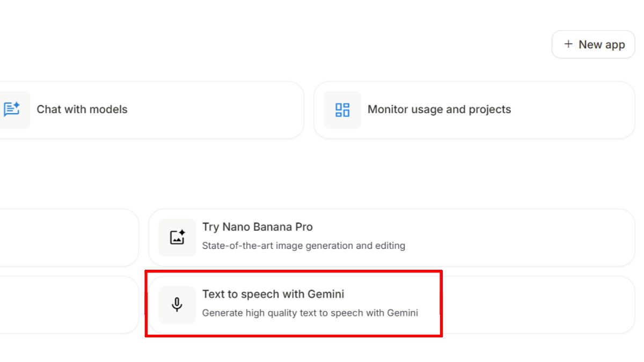Screen dimensions: 644x362
Task: Open the Text to speech with Gemini title
Action: click(273, 294)
